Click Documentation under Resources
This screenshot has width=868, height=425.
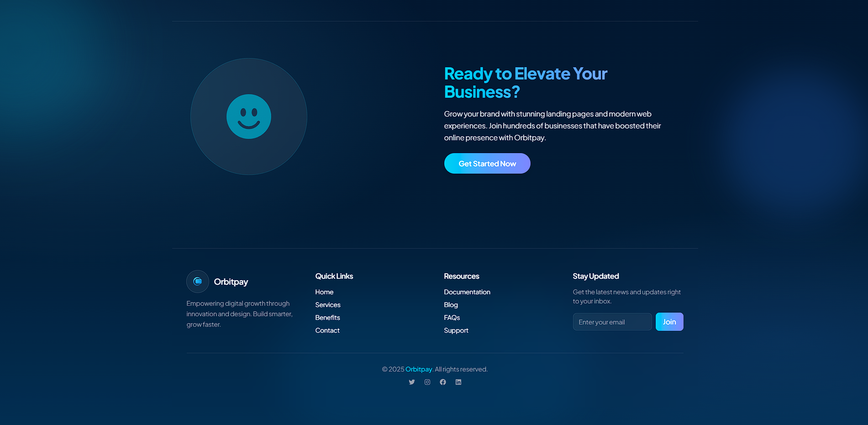click(x=467, y=292)
